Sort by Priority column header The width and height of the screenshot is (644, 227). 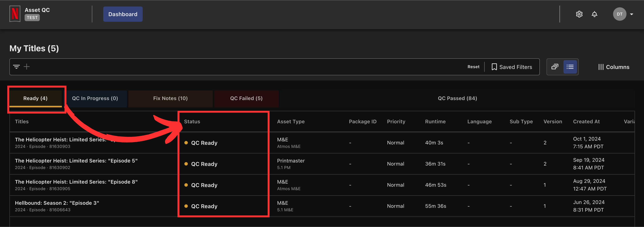396,122
